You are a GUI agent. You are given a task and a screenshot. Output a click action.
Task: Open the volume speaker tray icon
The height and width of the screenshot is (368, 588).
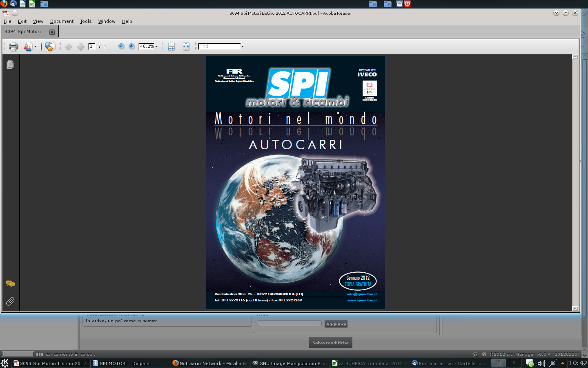point(541,363)
